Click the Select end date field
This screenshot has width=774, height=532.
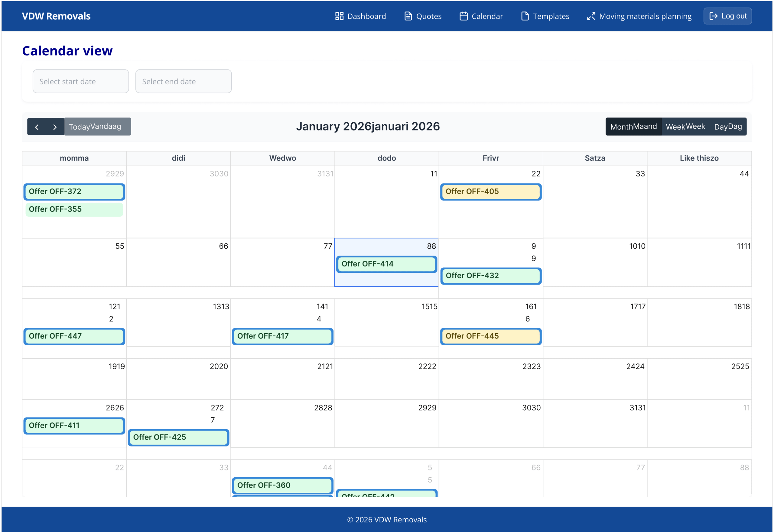[x=184, y=81]
